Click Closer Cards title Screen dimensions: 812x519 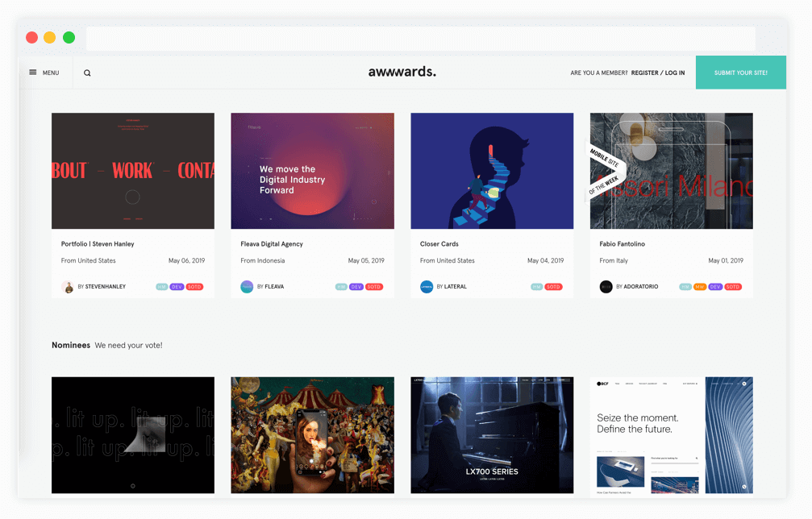(439, 243)
